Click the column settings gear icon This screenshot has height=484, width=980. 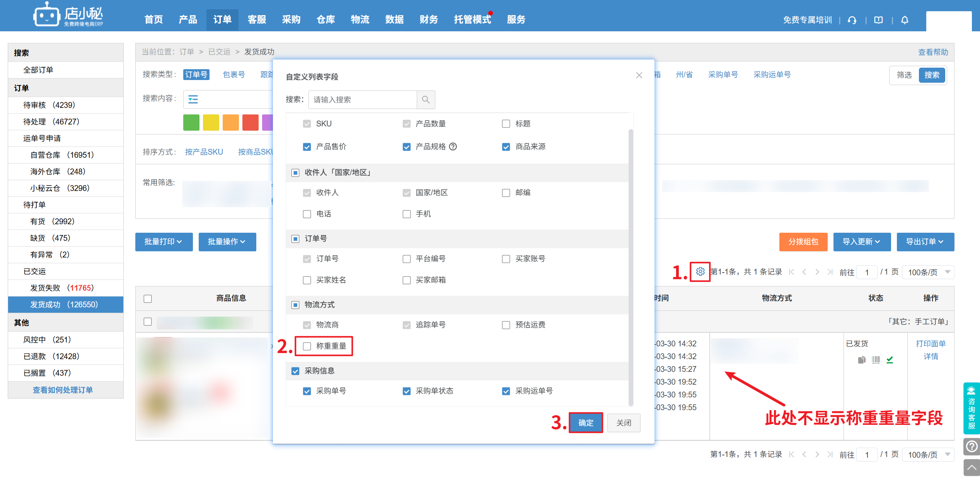pos(700,272)
